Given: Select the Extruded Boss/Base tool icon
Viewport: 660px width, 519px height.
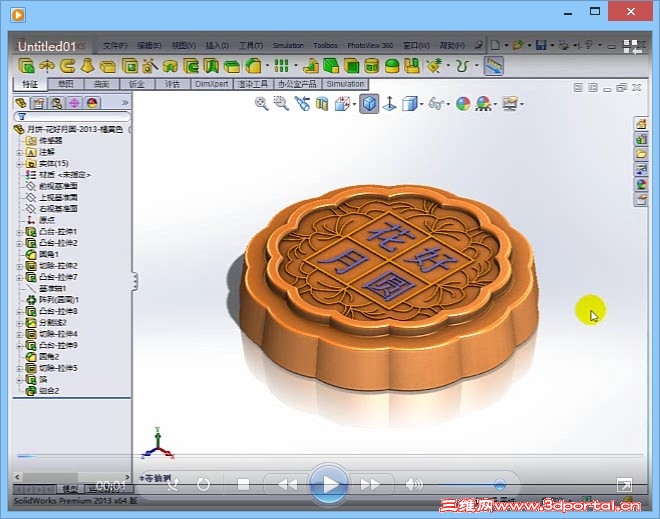Looking at the screenshot, I should click(x=26, y=66).
